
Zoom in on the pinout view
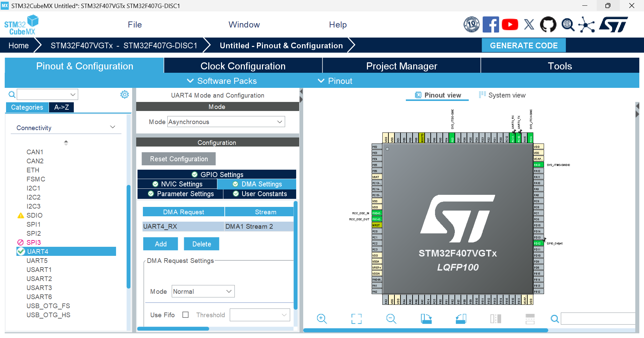tap(322, 319)
